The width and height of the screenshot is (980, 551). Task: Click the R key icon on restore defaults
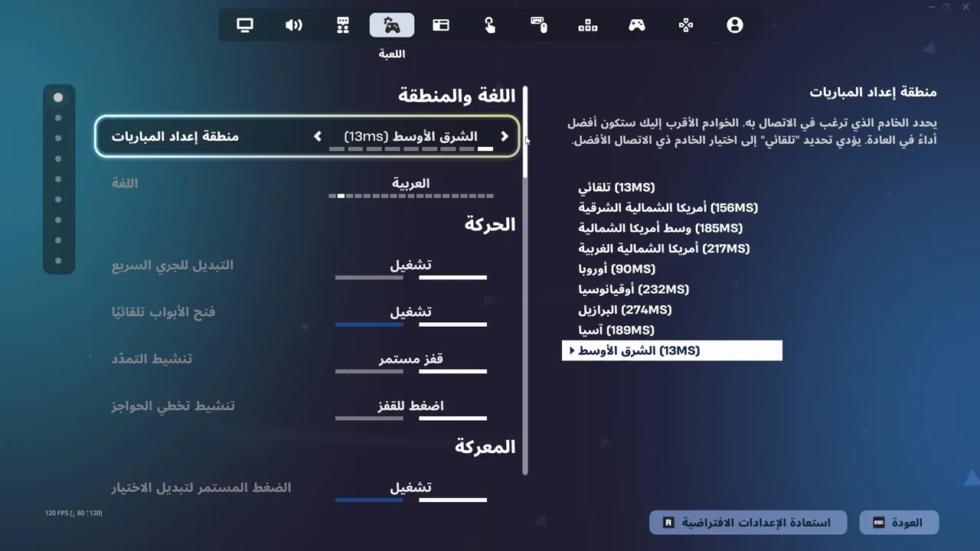click(x=668, y=523)
